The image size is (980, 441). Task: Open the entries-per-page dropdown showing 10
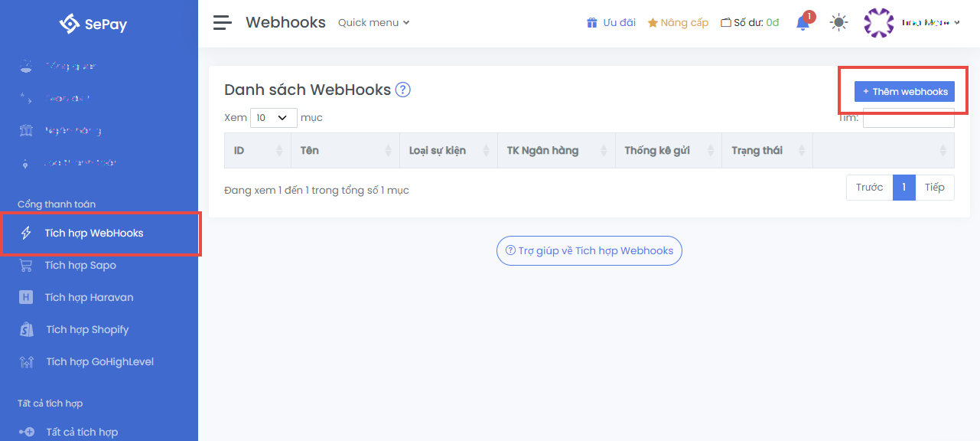click(x=273, y=118)
